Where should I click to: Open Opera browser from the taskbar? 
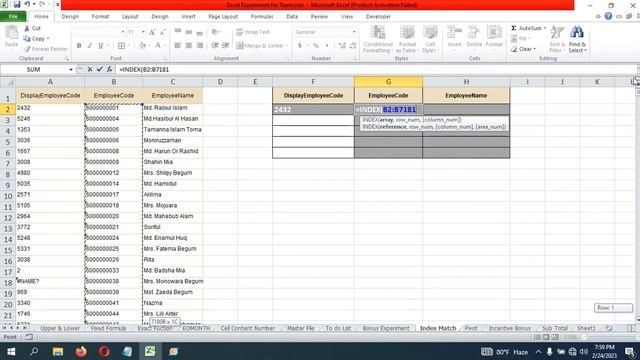click(104, 351)
